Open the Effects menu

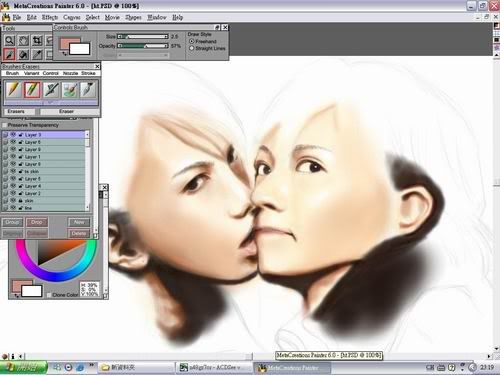pos(50,17)
